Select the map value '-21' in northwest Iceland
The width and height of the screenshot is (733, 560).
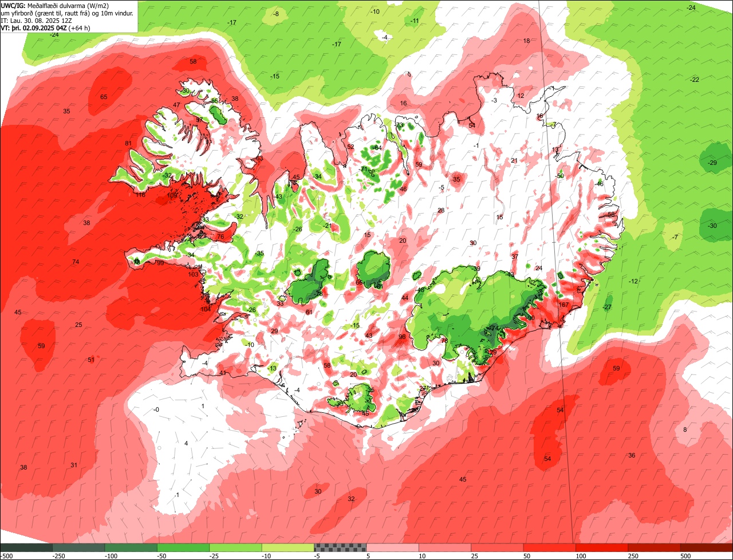pyautogui.click(x=328, y=226)
